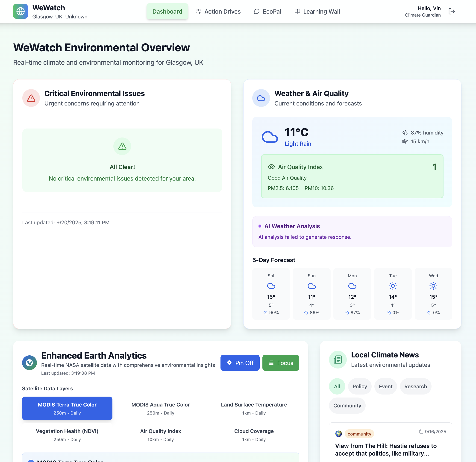This screenshot has width=476, height=462.
Task: Select the Land Surface Temperature layer
Action: pyautogui.click(x=254, y=408)
